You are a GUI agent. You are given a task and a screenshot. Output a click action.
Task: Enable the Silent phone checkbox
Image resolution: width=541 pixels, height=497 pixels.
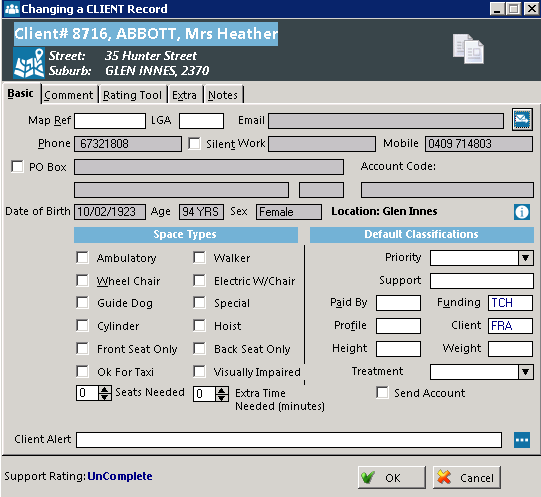click(x=194, y=143)
